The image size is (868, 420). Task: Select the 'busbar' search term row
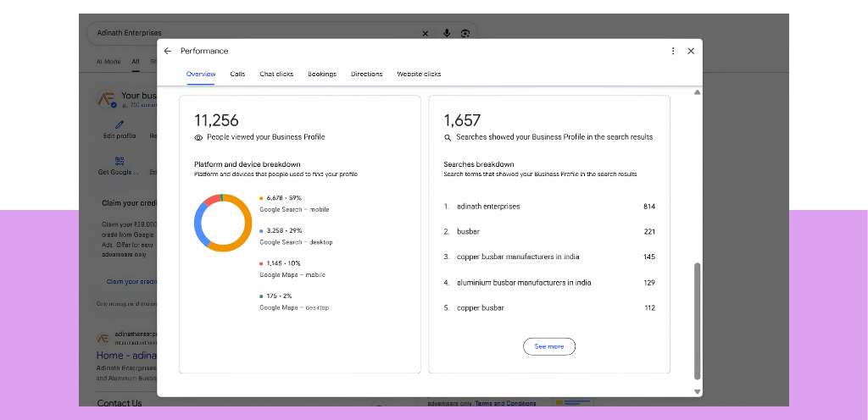549,231
